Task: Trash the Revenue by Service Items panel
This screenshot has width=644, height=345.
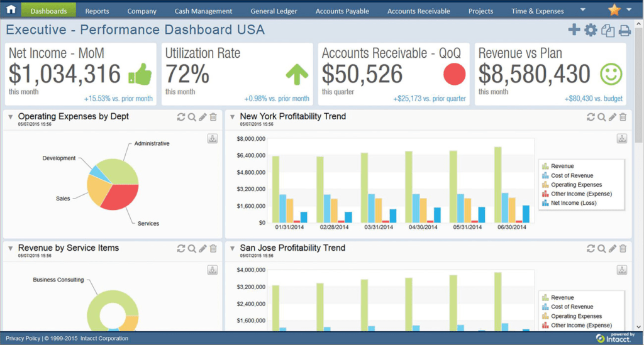Action: [213, 248]
